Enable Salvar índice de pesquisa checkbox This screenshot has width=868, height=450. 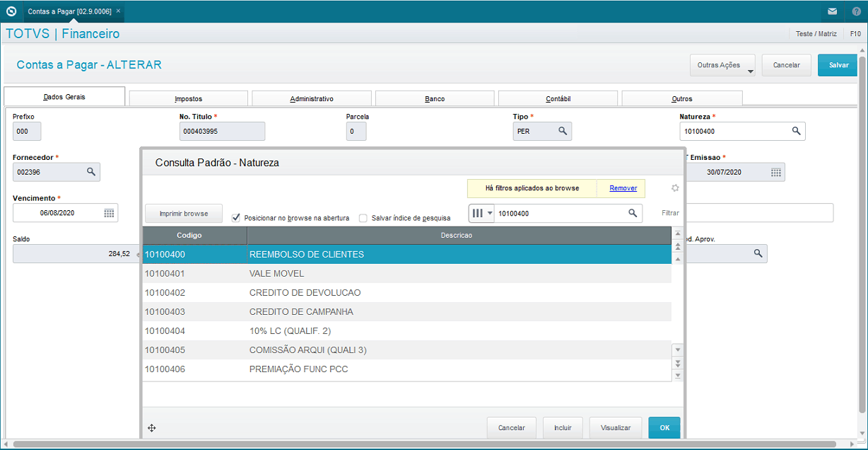coord(363,218)
